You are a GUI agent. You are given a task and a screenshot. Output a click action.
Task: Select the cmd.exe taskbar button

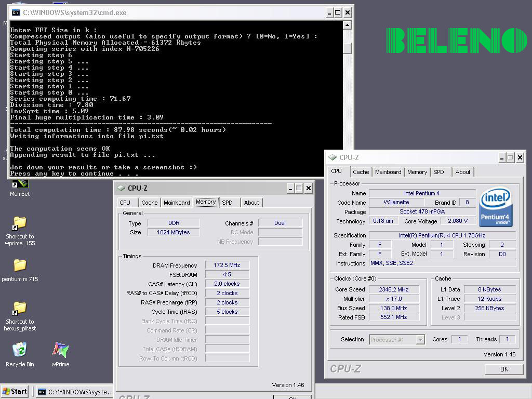[x=75, y=392]
